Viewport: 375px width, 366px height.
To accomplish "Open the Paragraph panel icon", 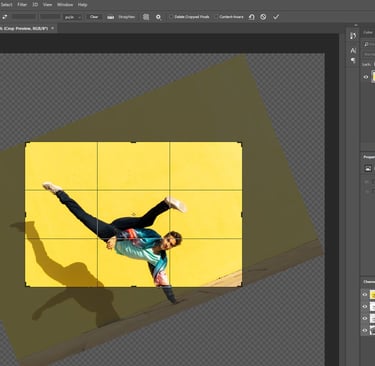I will 353,60.
